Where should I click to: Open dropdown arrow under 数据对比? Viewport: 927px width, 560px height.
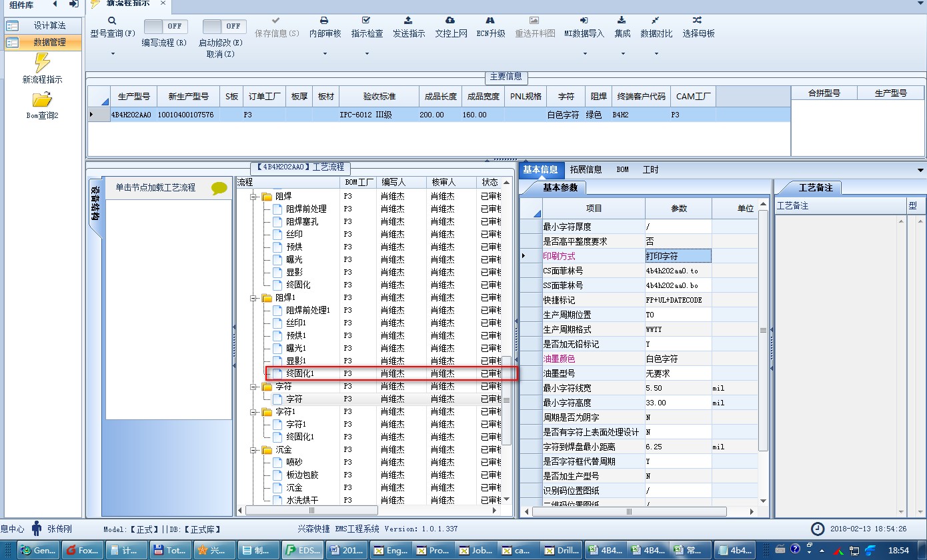[656, 53]
